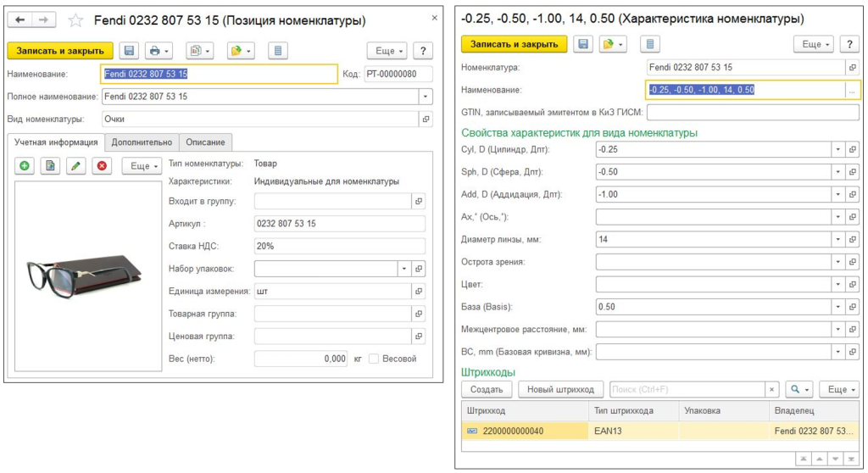Click the save icon in the characteristic window
The image size is (868, 473).
tap(582, 44)
